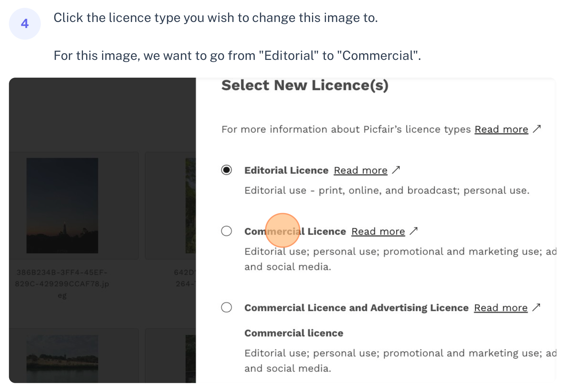Click the orange highlight circle on Commercial
The width and height of the screenshot is (566, 392).
(x=283, y=230)
